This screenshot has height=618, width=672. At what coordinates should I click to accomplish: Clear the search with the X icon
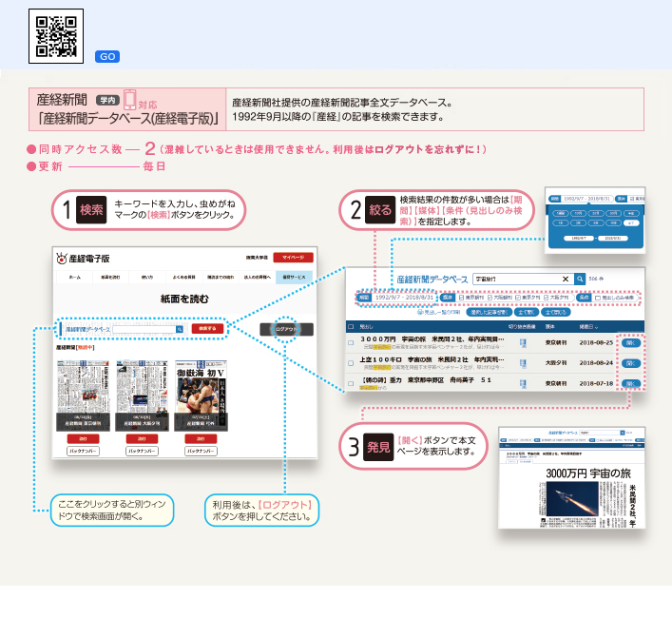pos(566,279)
